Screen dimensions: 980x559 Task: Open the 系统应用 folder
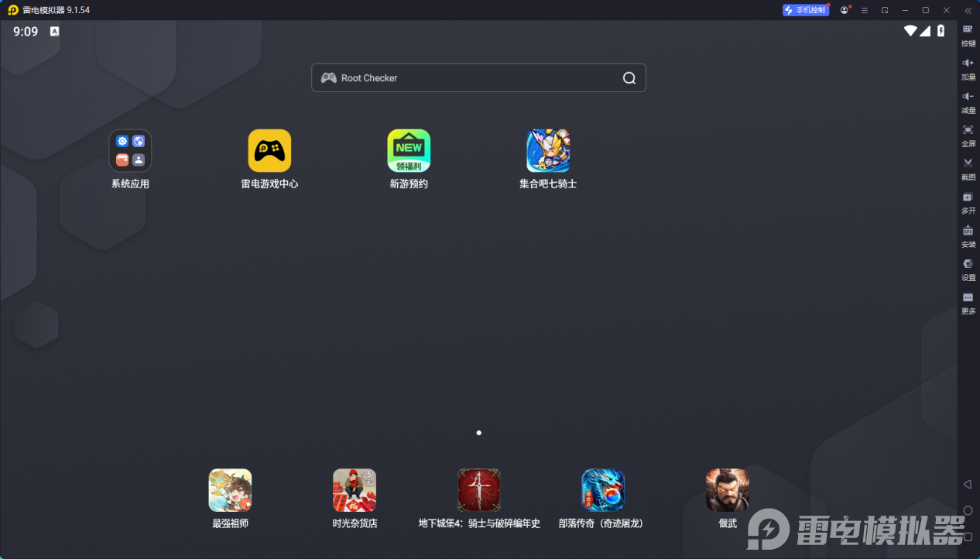129,152
